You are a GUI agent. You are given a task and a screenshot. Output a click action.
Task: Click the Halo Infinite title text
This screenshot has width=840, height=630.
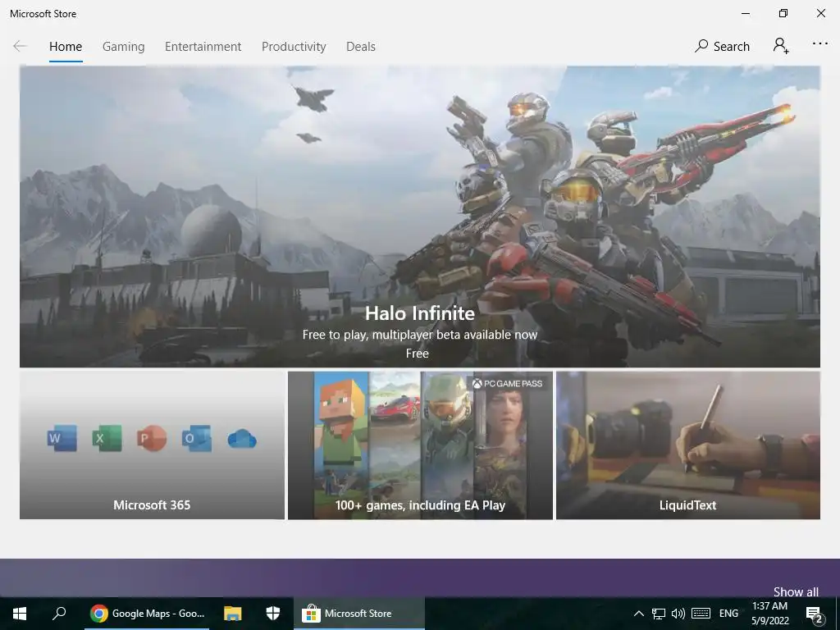click(x=420, y=313)
